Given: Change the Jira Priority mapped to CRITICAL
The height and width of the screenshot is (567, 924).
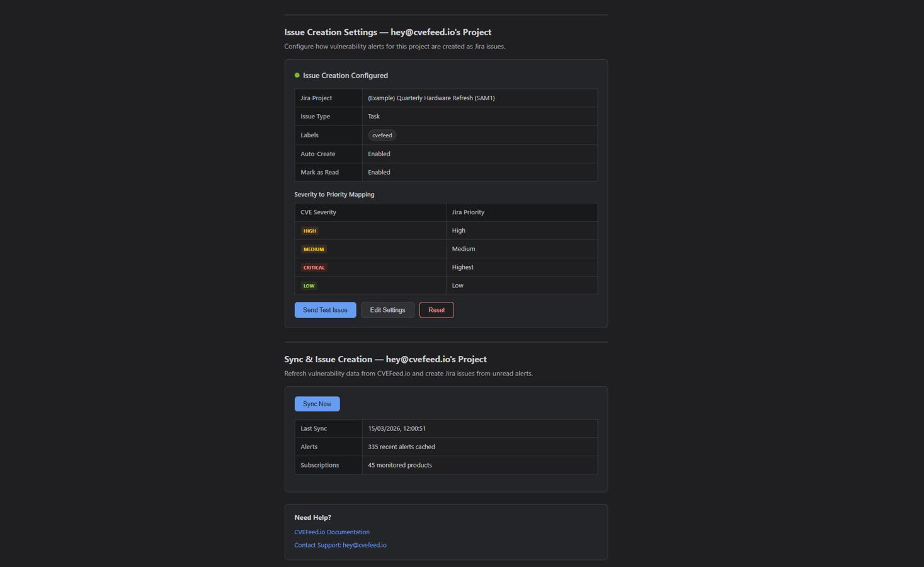Looking at the screenshot, I should [x=462, y=267].
